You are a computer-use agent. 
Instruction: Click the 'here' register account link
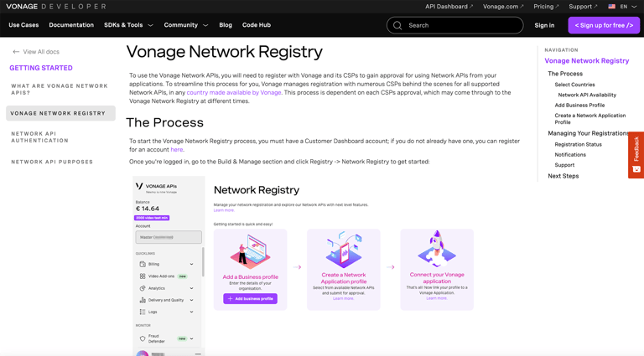pyautogui.click(x=177, y=150)
